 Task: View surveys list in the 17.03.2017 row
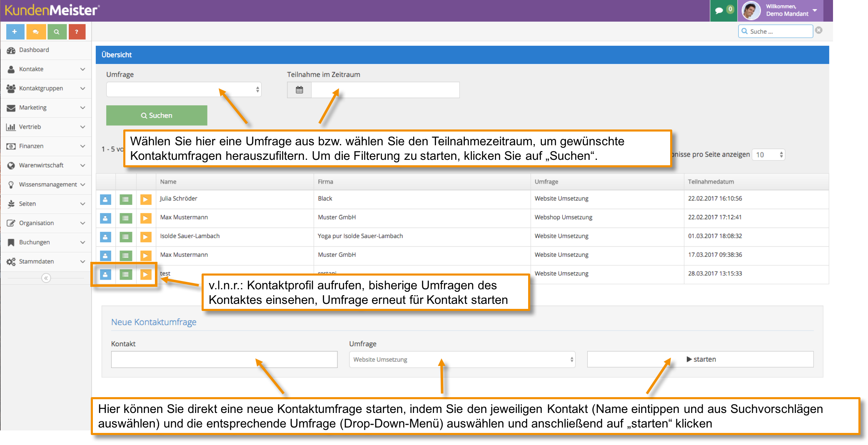coord(126,256)
